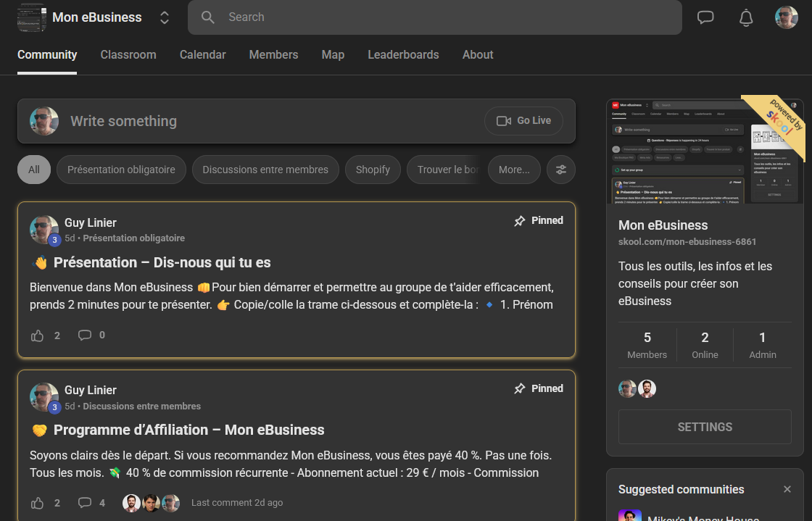Image resolution: width=812 pixels, height=521 pixels.
Task: Expand the Mon eBusiness group switcher
Action: coord(165,17)
